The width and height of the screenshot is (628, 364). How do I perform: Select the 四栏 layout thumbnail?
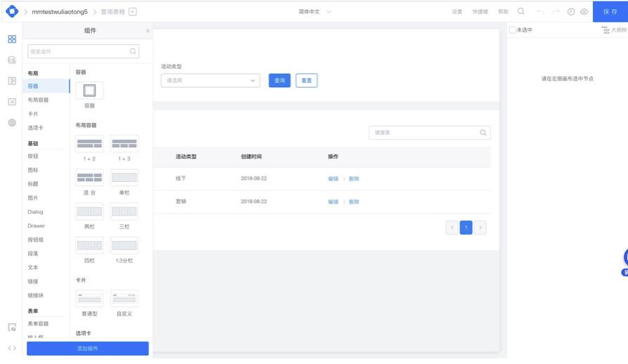pos(89,245)
